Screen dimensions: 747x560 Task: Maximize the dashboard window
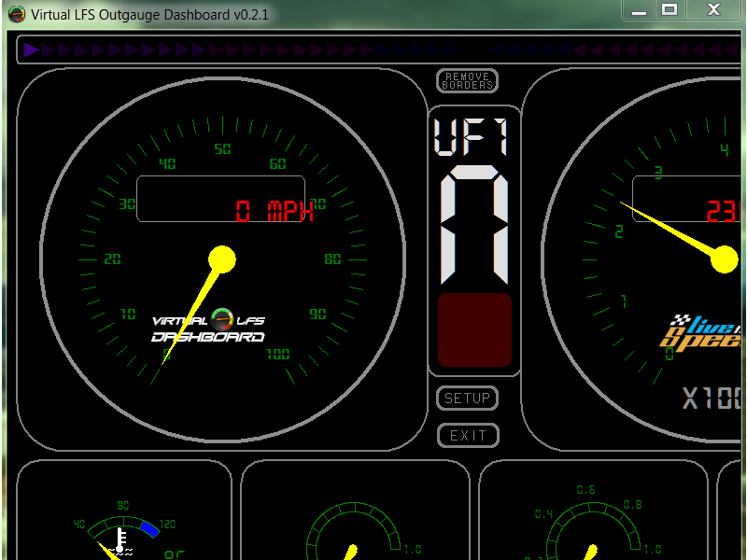(x=669, y=10)
